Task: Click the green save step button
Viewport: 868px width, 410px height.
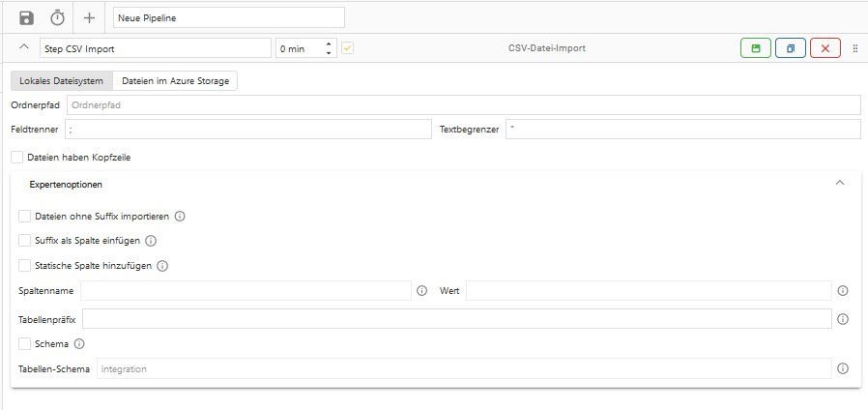Action: coord(756,48)
